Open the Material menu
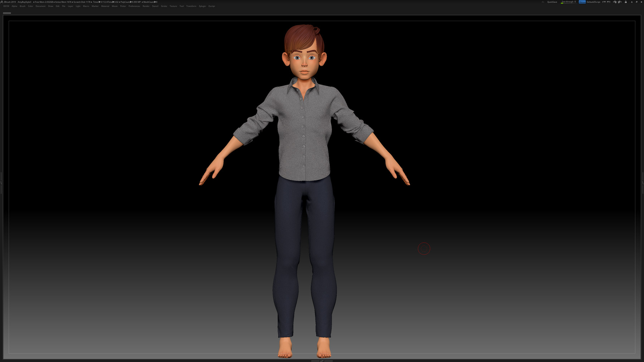Viewport: 644px width, 362px height. (105, 6)
